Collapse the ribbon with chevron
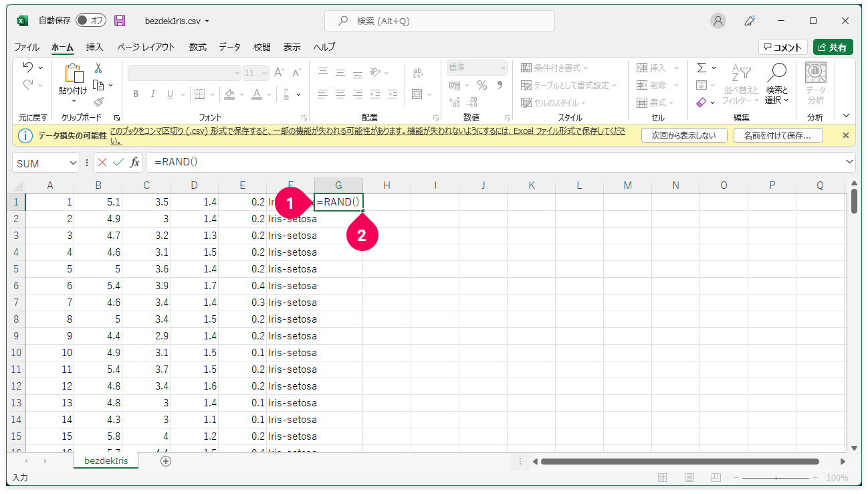This screenshot has width=868, height=494. pos(847,115)
